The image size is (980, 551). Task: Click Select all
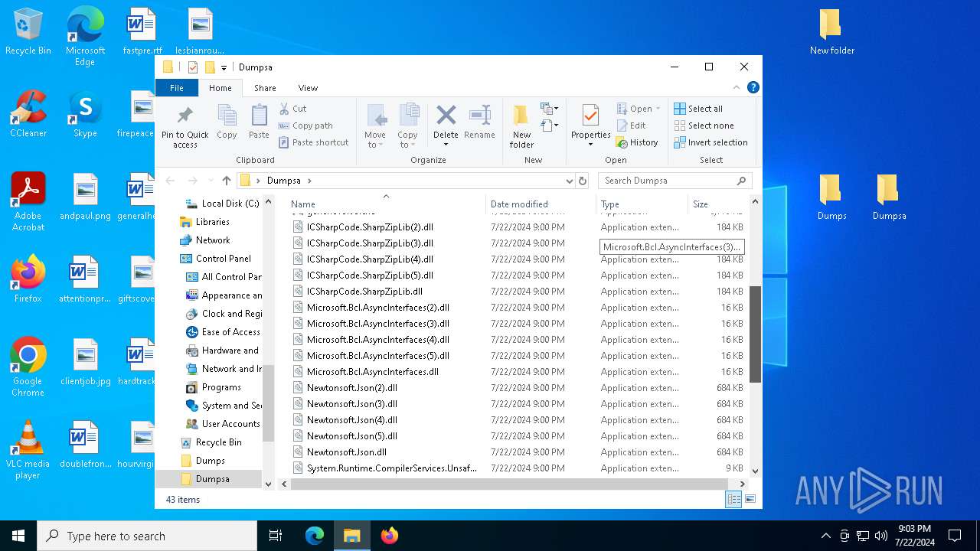click(x=698, y=109)
